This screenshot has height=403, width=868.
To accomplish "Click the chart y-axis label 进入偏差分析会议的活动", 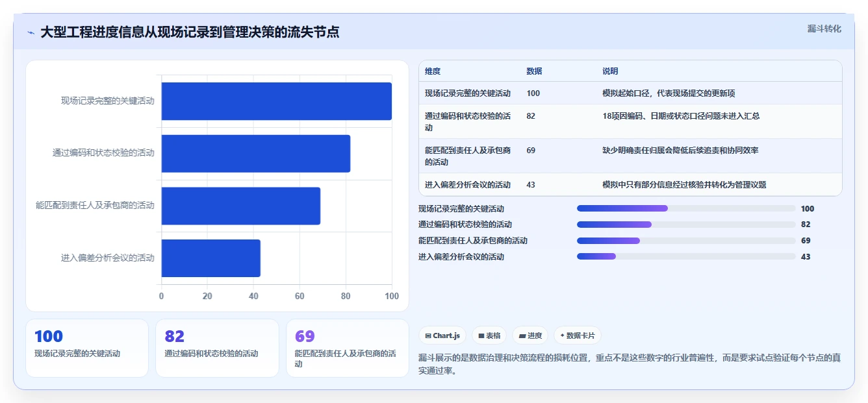I will point(108,258).
